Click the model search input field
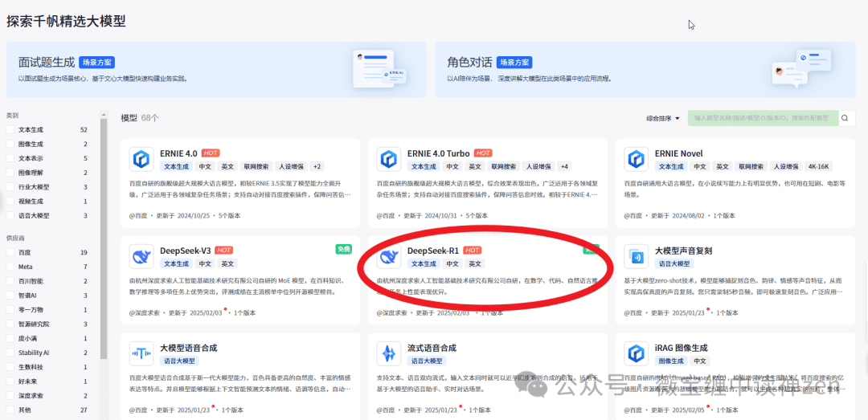The image size is (868, 420). click(x=762, y=118)
